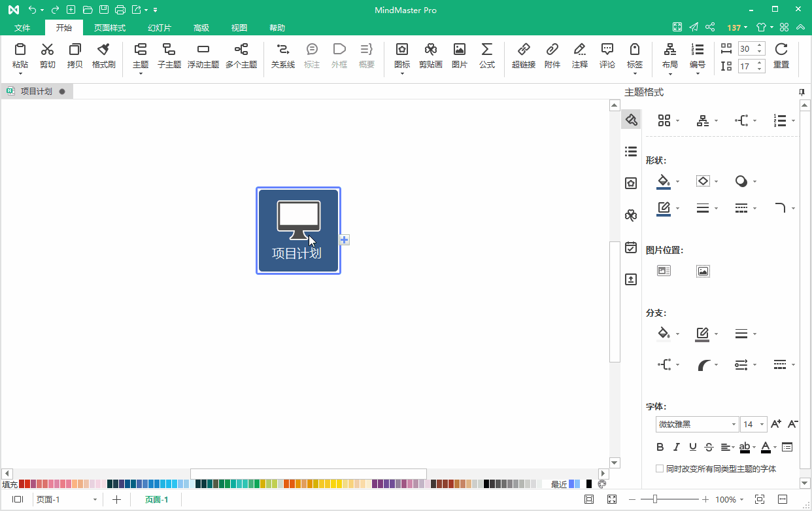
Task: Open the outline list side panel icon
Action: pos(631,152)
